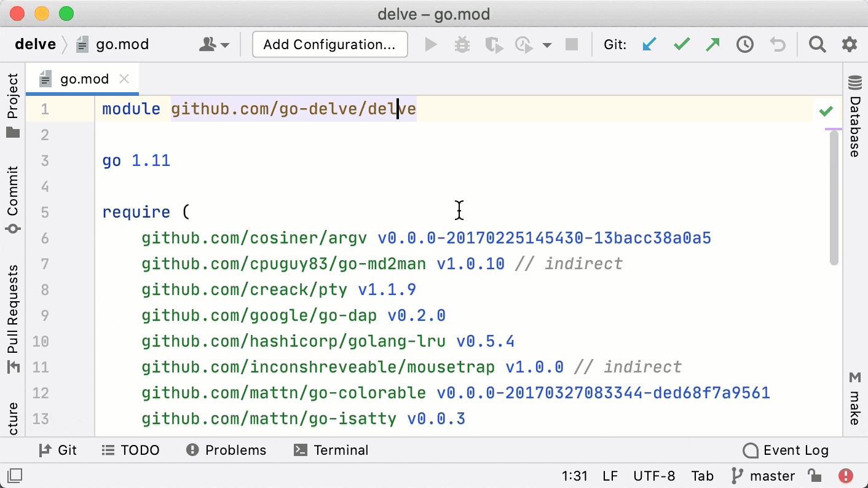Open the Search Everywhere magnifier icon

tap(817, 44)
